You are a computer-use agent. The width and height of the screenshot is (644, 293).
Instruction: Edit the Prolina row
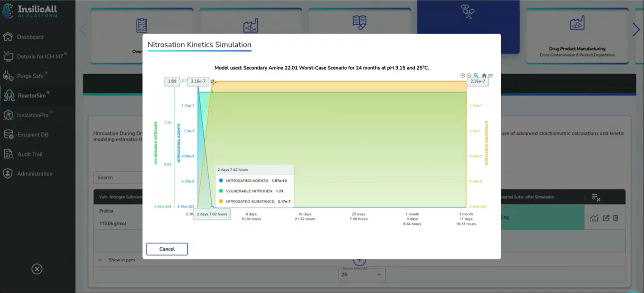606,218
